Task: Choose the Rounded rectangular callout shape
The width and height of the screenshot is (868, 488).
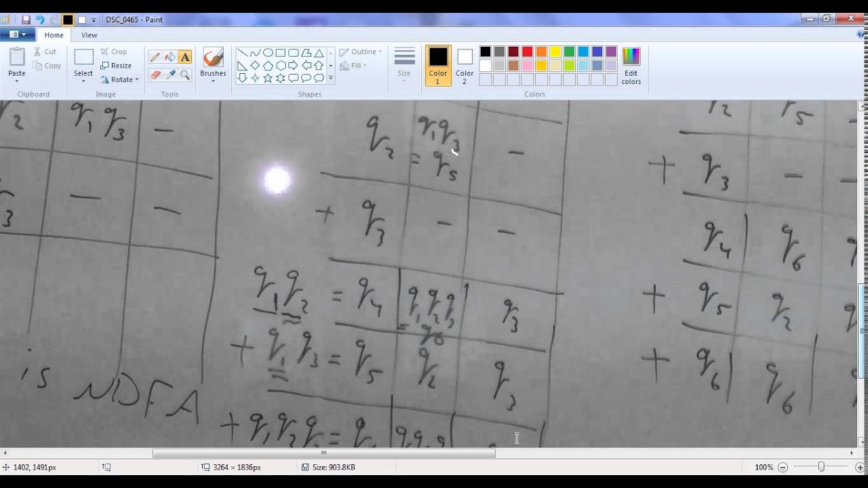Action: (294, 79)
